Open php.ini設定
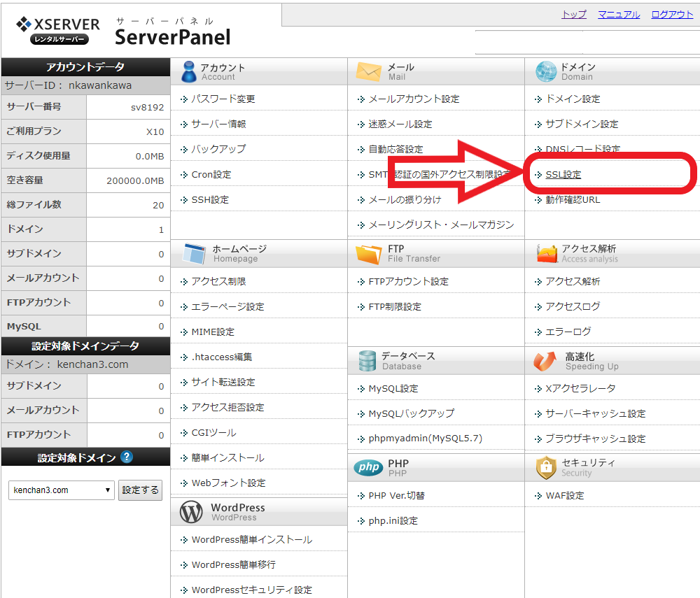This screenshot has height=598, width=700. 393,521
